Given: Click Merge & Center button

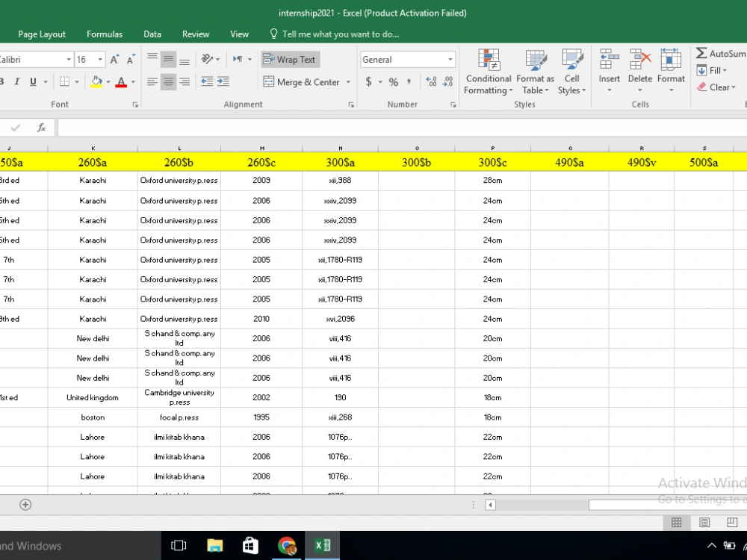Looking at the screenshot, I should pos(301,82).
